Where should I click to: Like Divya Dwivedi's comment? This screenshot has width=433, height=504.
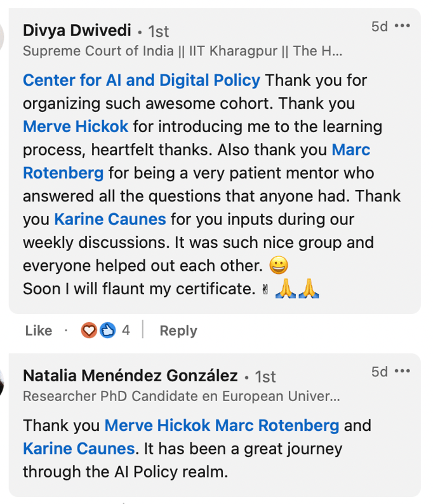click(39, 330)
